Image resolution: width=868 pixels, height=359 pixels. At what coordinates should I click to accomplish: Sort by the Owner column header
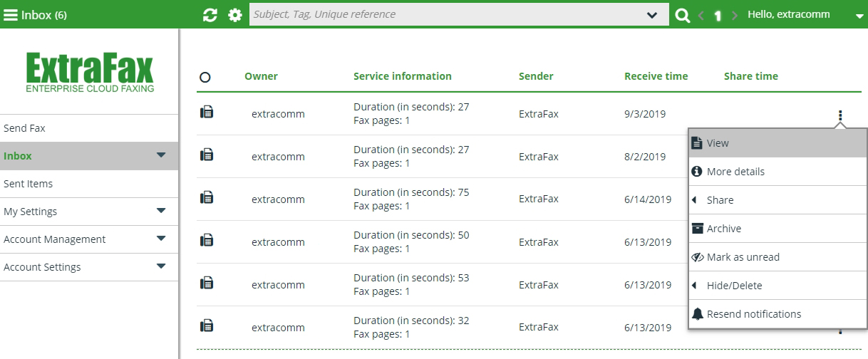[261, 76]
